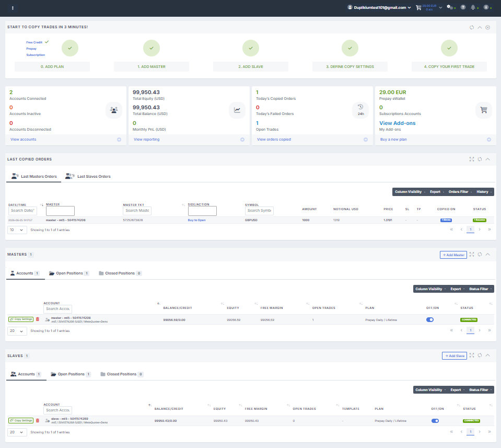Expand Slaves panel to fullscreen
This screenshot has height=448, width=501.
pos(472,355)
